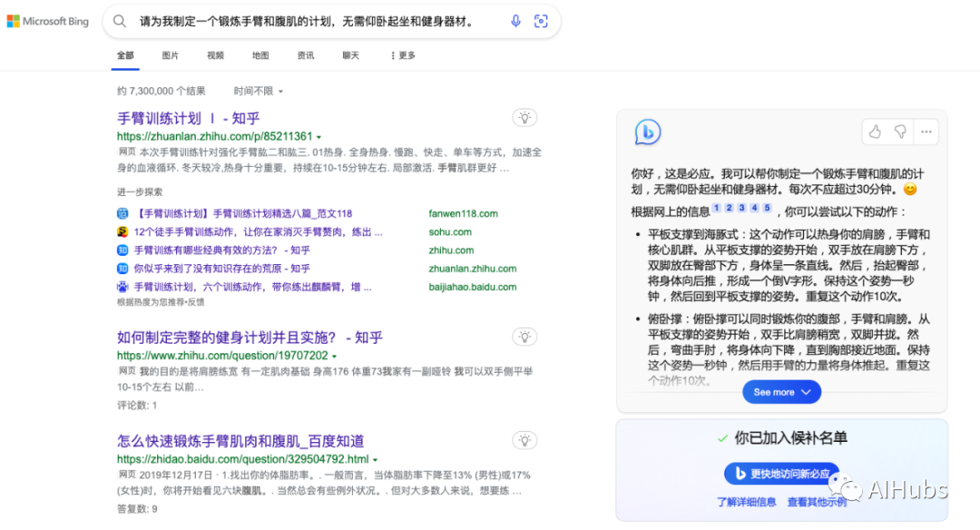
Task: Open 手臂训练计划精选八篇 suggestion link
Action: point(243,214)
